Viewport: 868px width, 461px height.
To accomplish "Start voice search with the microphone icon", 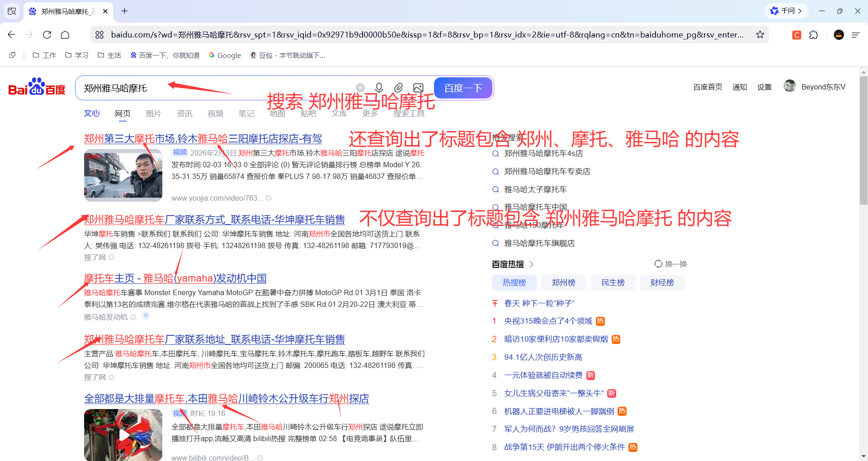I will click(379, 88).
